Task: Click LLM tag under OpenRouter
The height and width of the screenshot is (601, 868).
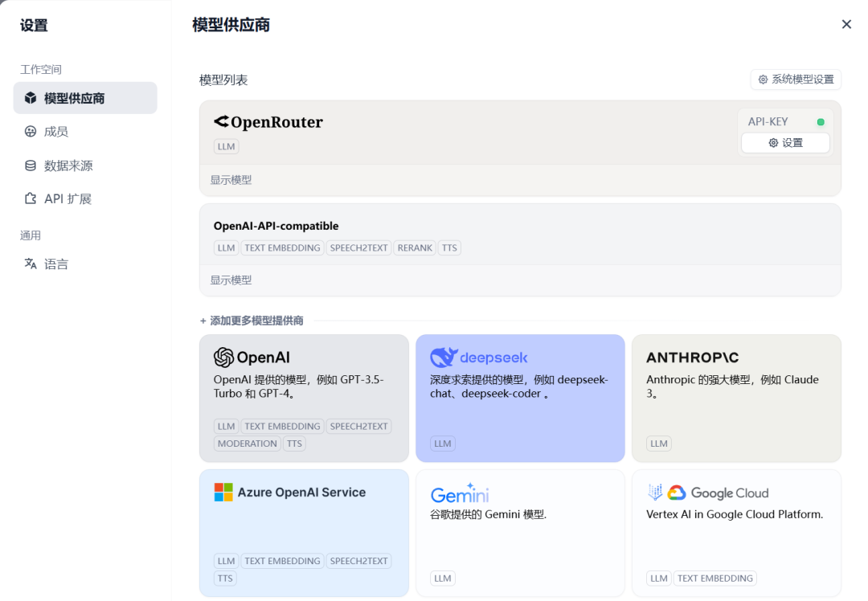Action: (226, 147)
